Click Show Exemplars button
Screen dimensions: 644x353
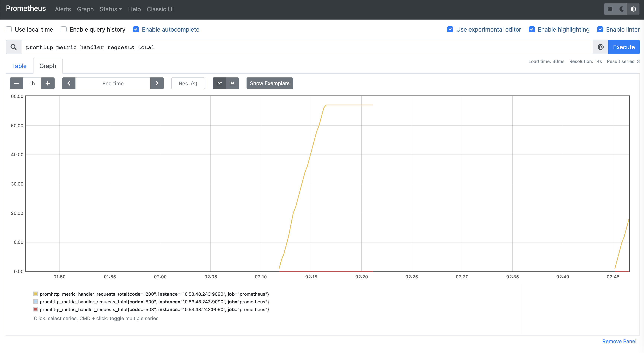click(x=269, y=83)
